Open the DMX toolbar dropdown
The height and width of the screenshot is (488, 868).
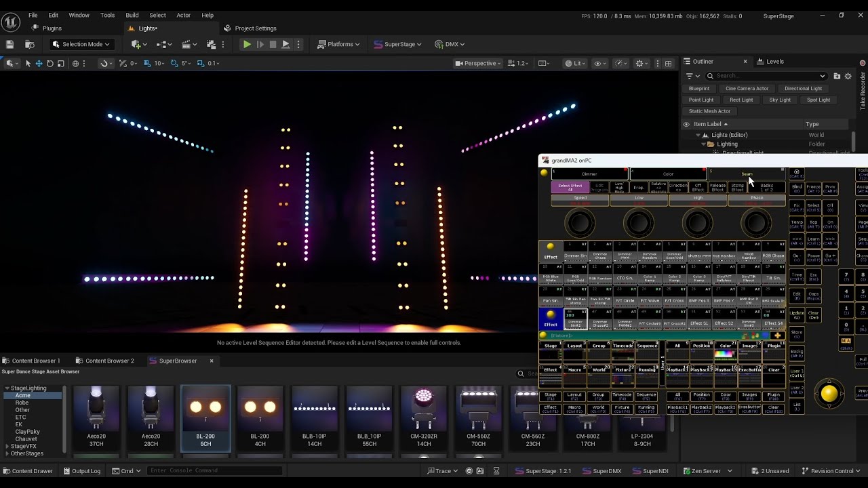[x=449, y=44]
